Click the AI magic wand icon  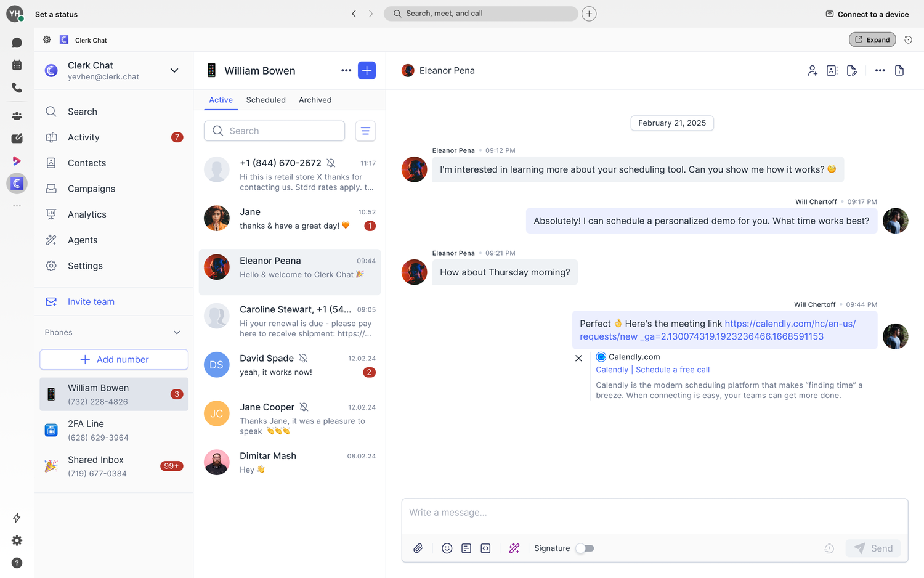pyautogui.click(x=514, y=548)
